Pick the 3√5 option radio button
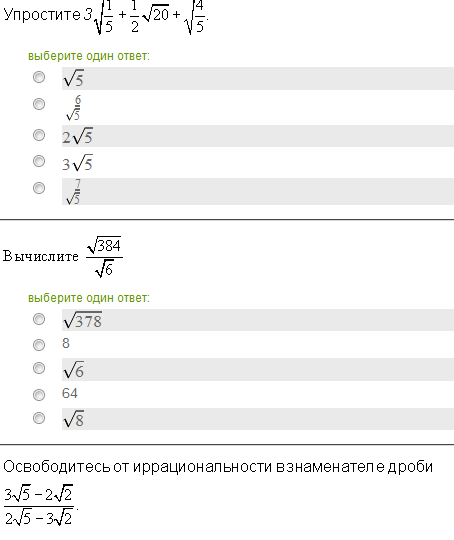Image resolution: width=454 pixels, height=540 pixels. pyautogui.click(x=39, y=161)
